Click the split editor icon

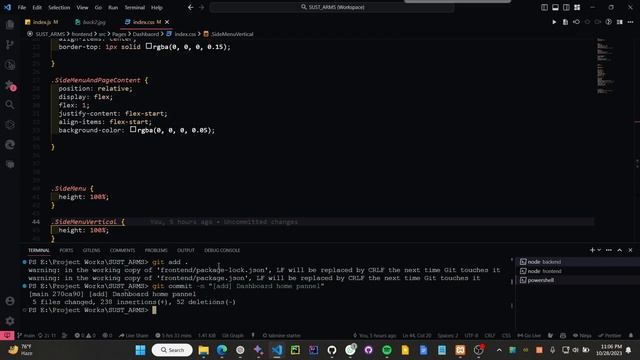point(620,22)
